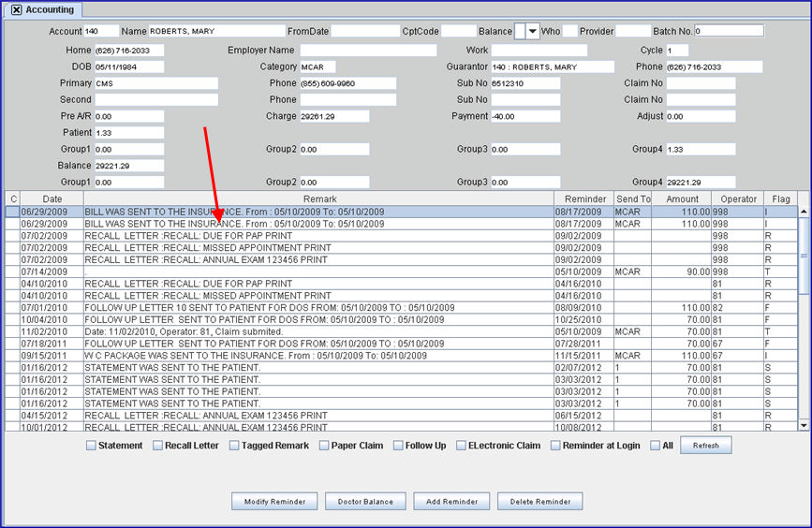Click the reminder table scrollbar thumb

(804, 256)
